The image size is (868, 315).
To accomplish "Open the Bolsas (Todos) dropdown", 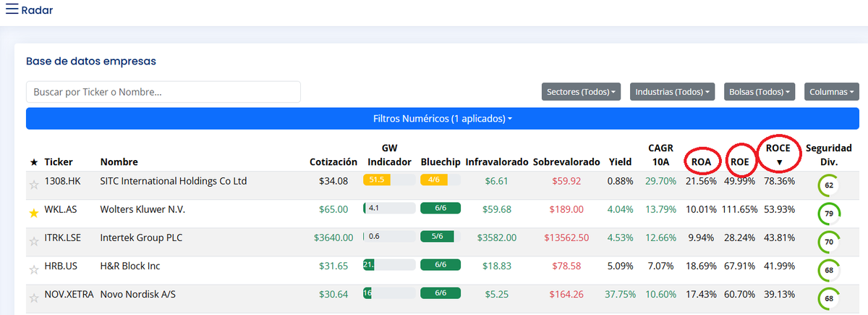I will 759,92.
